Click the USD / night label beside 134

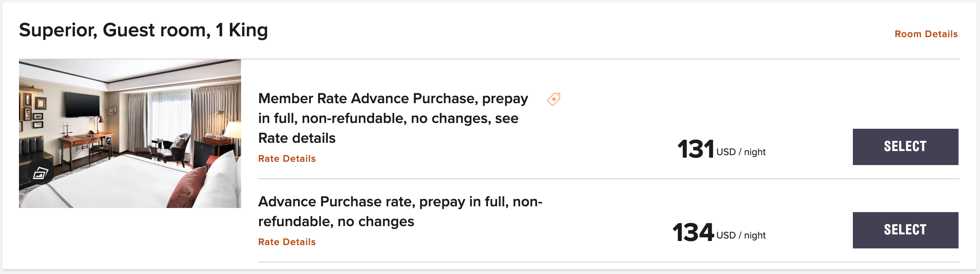[741, 235]
